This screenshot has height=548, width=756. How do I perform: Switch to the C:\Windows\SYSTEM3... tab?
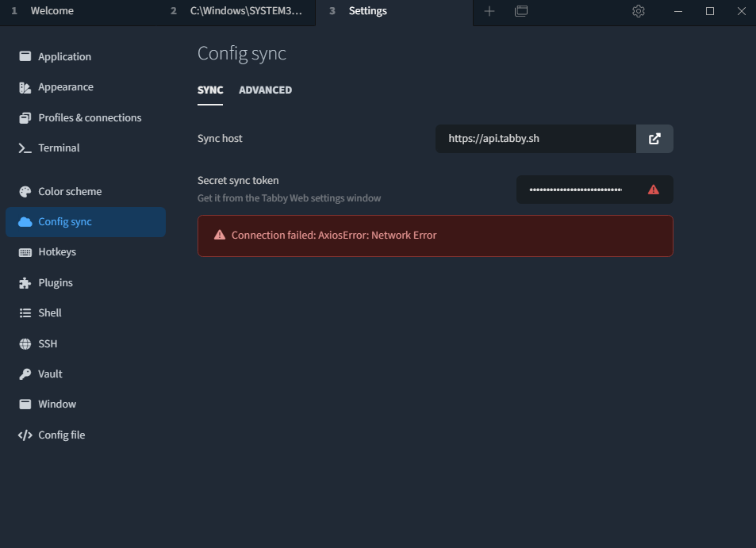click(236, 11)
